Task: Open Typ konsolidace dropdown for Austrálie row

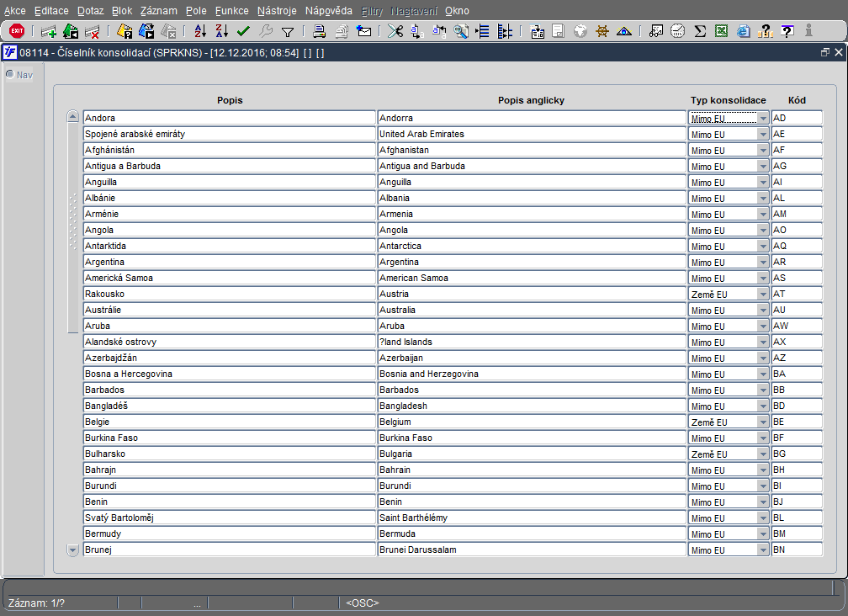Action: (x=762, y=310)
